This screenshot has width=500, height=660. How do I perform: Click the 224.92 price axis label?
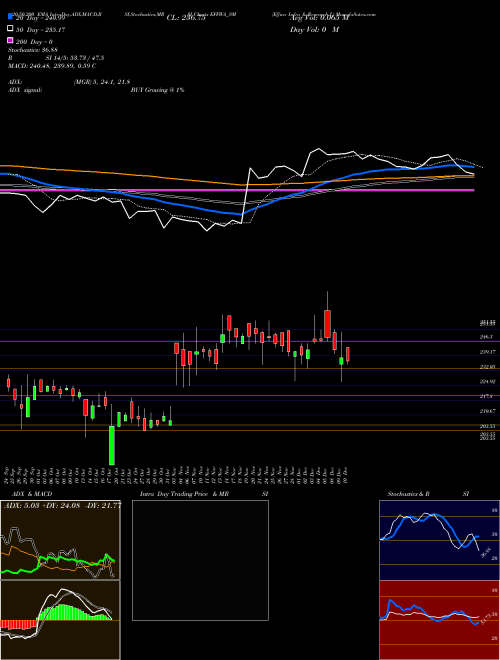(487, 381)
